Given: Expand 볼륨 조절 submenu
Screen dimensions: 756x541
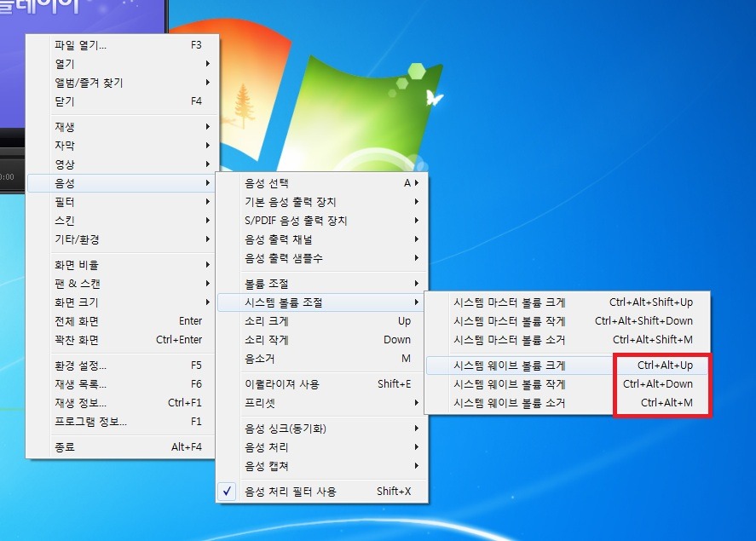Looking at the screenshot, I should [x=321, y=284].
